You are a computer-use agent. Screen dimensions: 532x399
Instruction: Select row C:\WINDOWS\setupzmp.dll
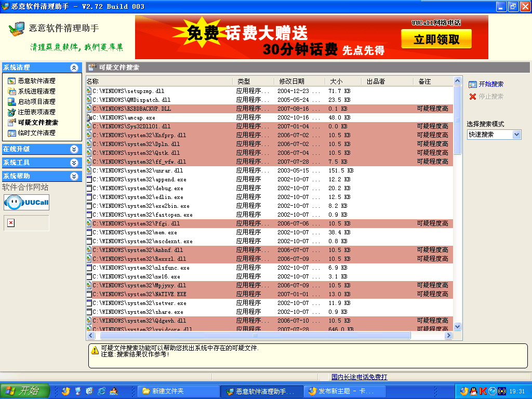(270, 91)
